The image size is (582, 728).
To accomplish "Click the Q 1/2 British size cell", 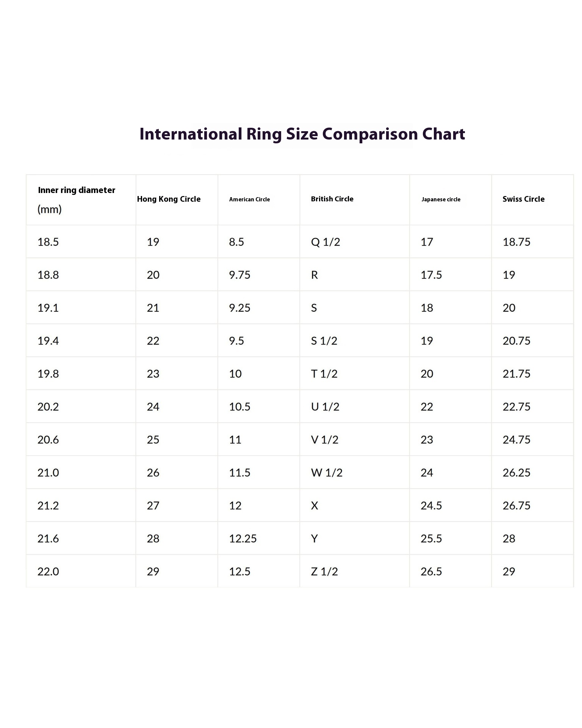I will [x=355, y=242].
